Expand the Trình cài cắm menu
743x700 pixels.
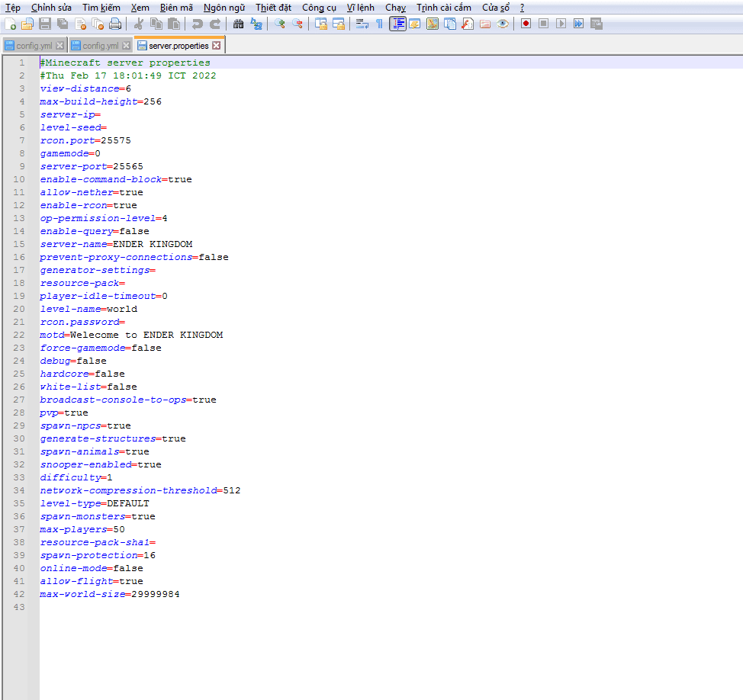pos(443,8)
